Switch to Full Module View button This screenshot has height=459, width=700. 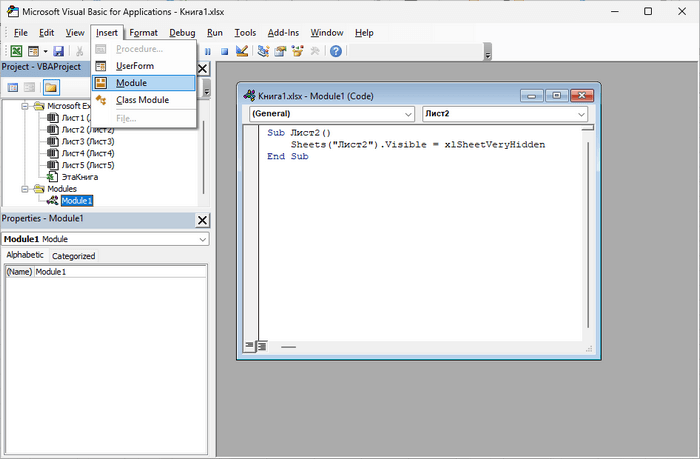coord(261,347)
